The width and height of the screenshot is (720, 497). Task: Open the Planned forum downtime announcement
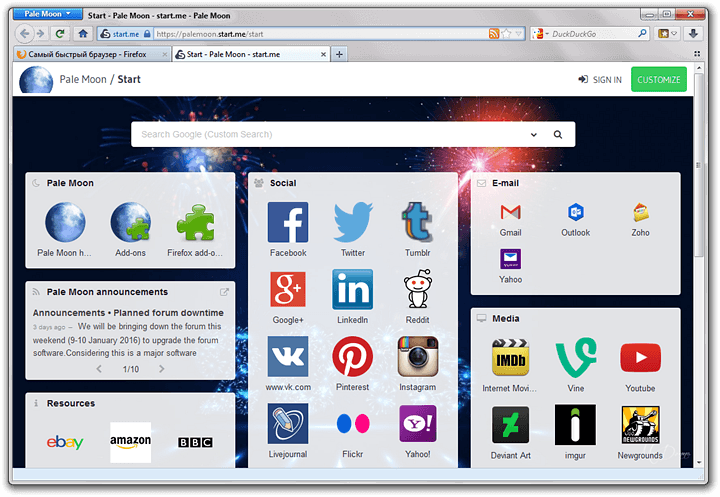coord(128,313)
